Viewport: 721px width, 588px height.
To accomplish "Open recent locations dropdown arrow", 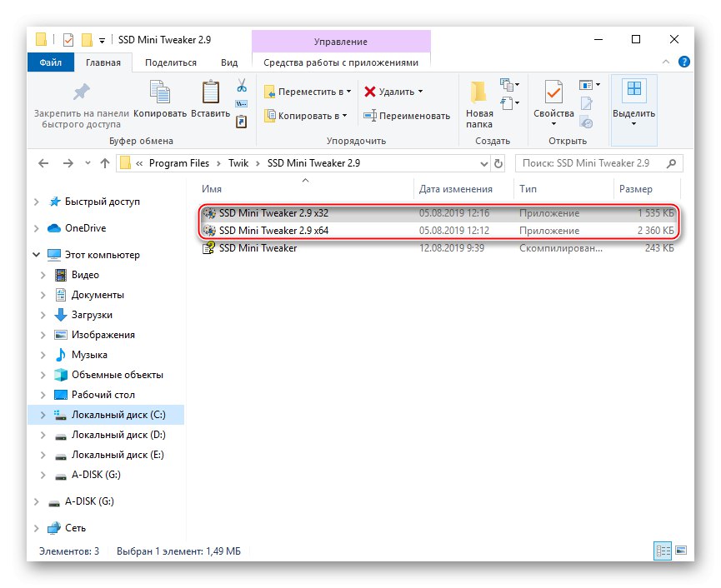I will point(88,163).
